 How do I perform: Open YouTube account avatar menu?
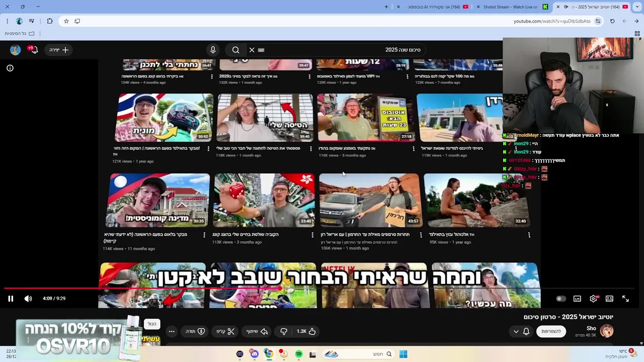pyautogui.click(x=15, y=50)
